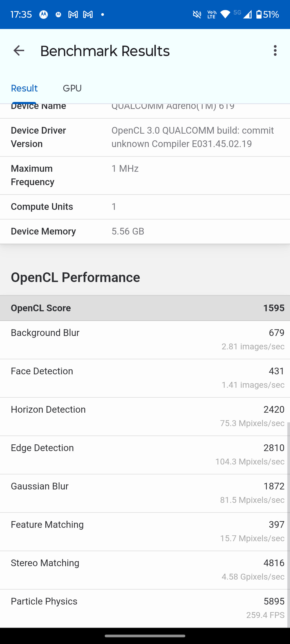Tap the back arrow icon
This screenshot has width=290, height=644.
pyautogui.click(x=19, y=50)
